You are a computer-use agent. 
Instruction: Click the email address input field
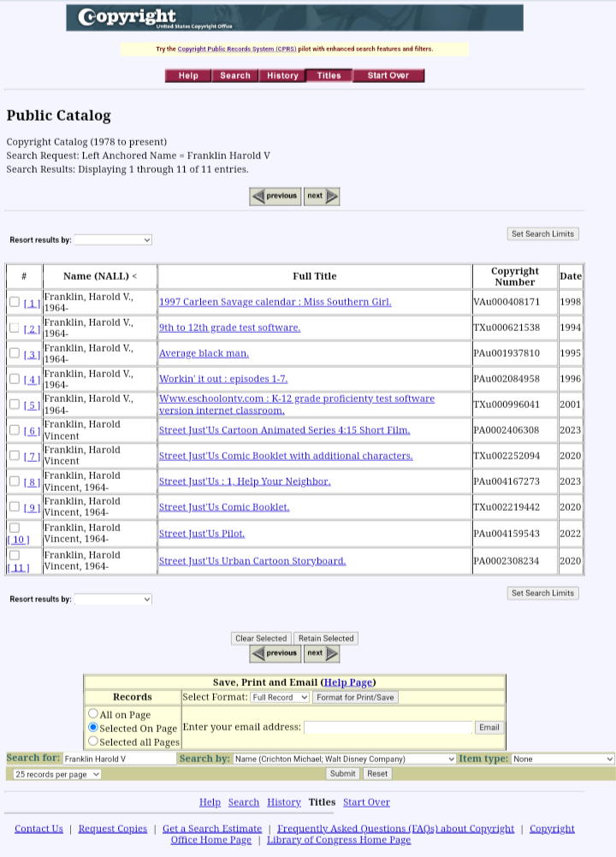388,728
